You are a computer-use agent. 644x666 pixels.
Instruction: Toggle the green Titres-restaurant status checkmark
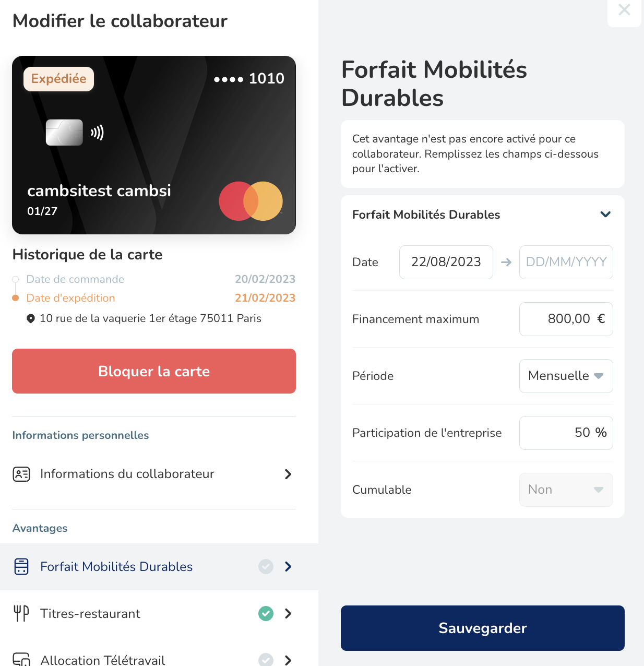(266, 613)
